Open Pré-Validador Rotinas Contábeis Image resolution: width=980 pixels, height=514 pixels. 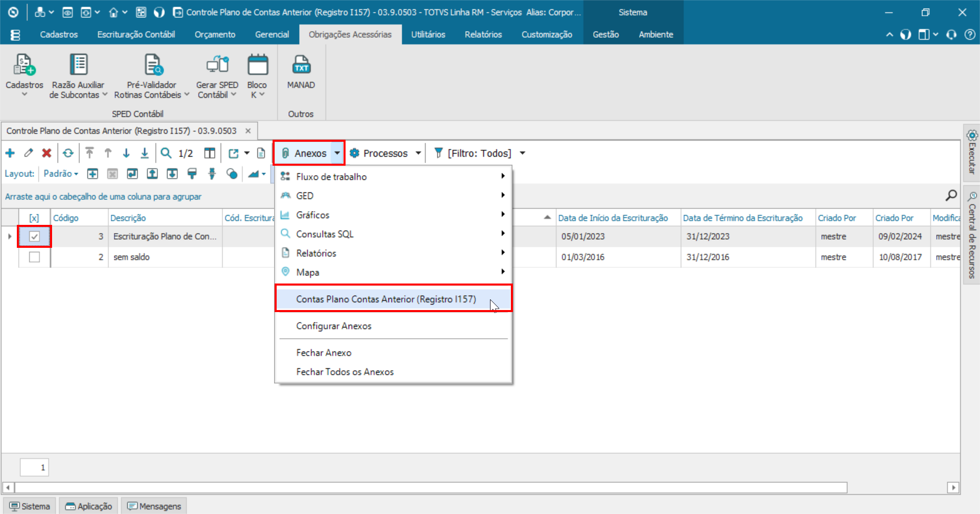[152, 75]
